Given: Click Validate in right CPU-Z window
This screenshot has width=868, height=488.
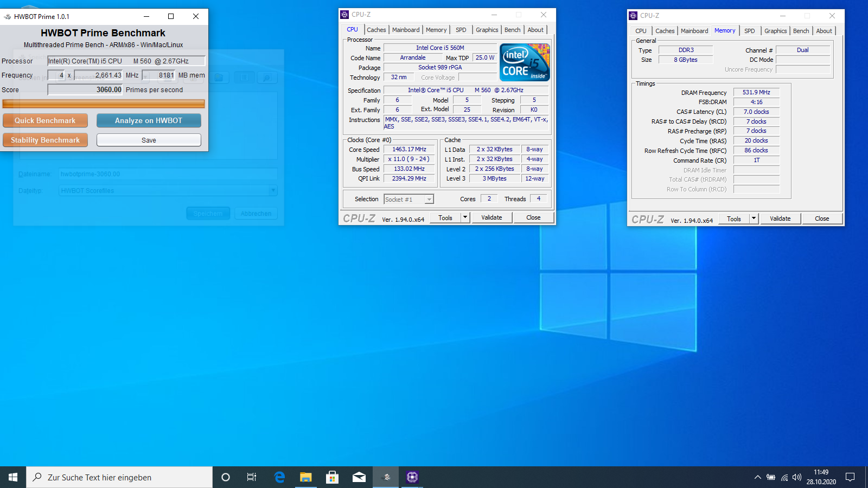Looking at the screenshot, I should click(780, 219).
